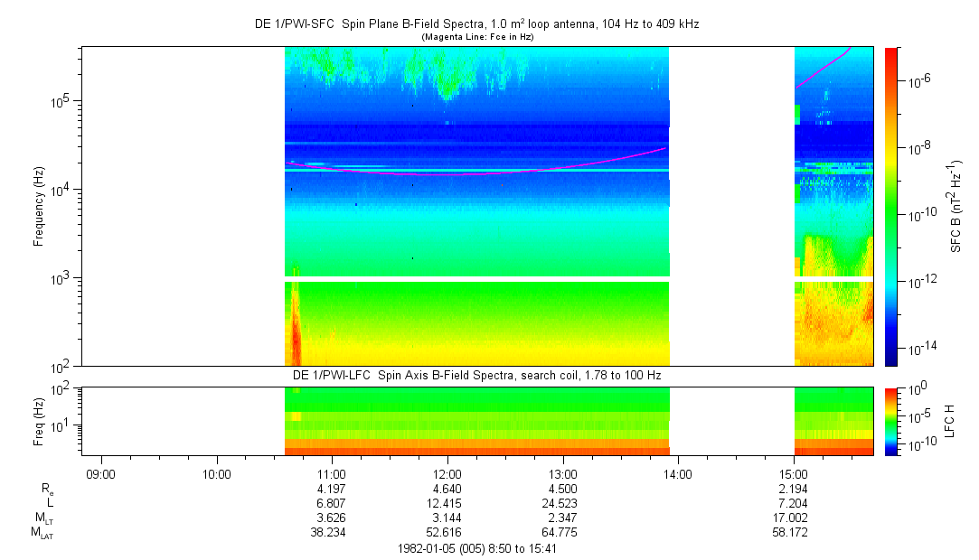The image size is (979, 560).
Task: Click the 12:00 time axis label
Action: click(x=447, y=474)
